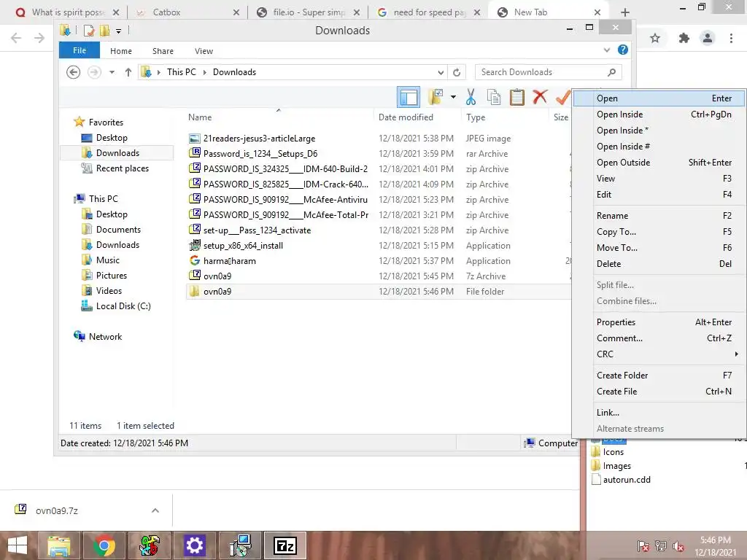This screenshot has height=560, width=747.
Task: Open the File ribbon tab
Action: tap(80, 50)
